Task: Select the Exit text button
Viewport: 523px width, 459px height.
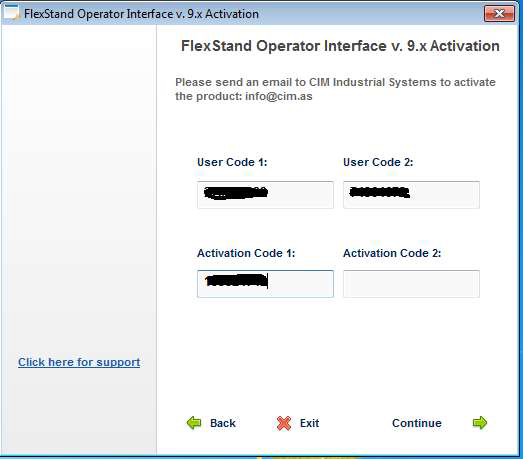Action: [310, 423]
